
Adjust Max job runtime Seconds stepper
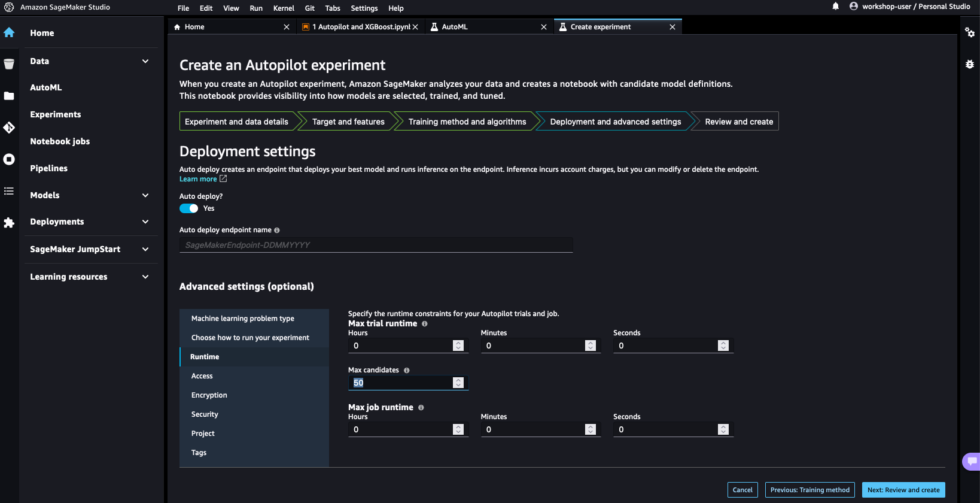[x=723, y=429]
